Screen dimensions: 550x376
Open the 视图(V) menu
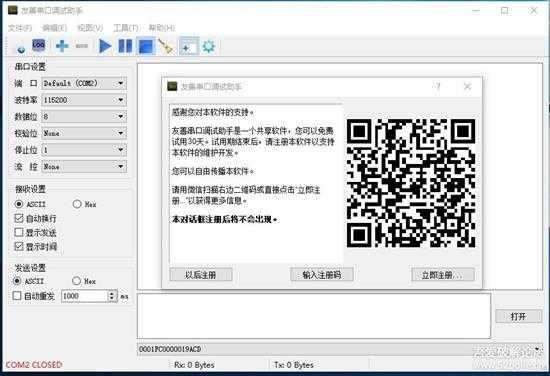point(90,28)
